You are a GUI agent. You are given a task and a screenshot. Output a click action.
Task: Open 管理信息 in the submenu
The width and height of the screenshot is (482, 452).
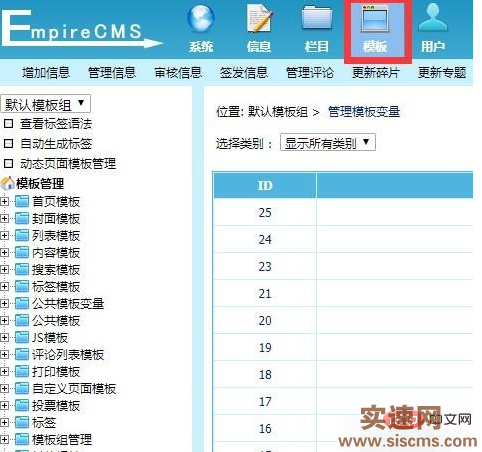pos(112,72)
